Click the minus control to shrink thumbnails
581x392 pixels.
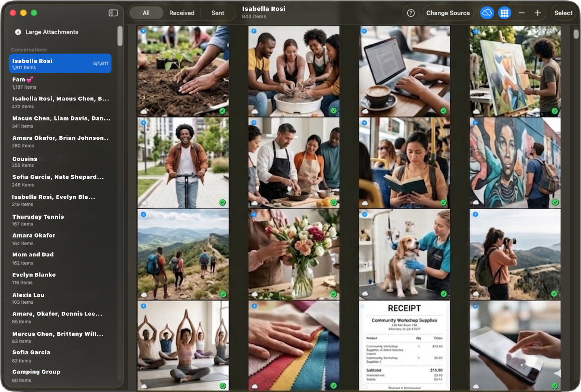tap(522, 13)
